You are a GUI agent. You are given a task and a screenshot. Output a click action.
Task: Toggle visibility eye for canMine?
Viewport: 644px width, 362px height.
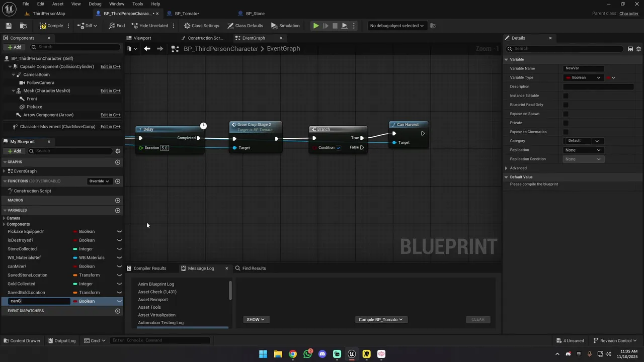click(x=119, y=266)
